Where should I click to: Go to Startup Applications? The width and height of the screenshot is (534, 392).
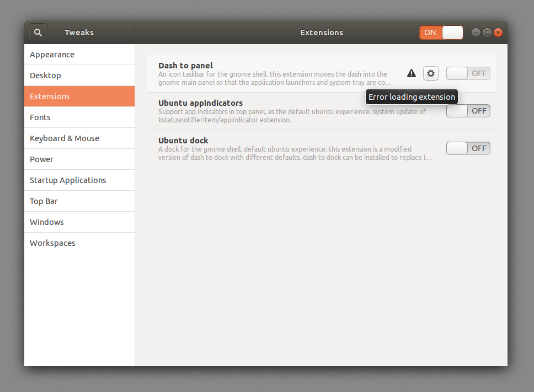79,180
